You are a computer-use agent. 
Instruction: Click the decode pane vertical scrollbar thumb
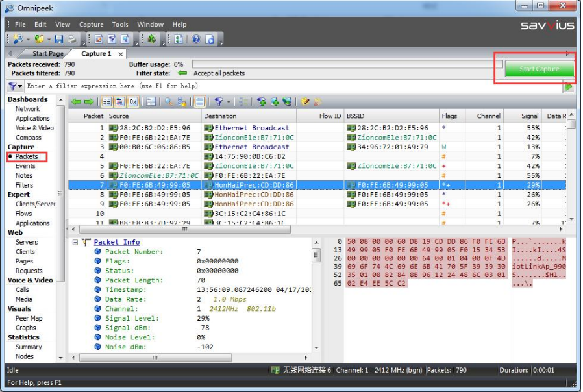[x=316, y=255]
